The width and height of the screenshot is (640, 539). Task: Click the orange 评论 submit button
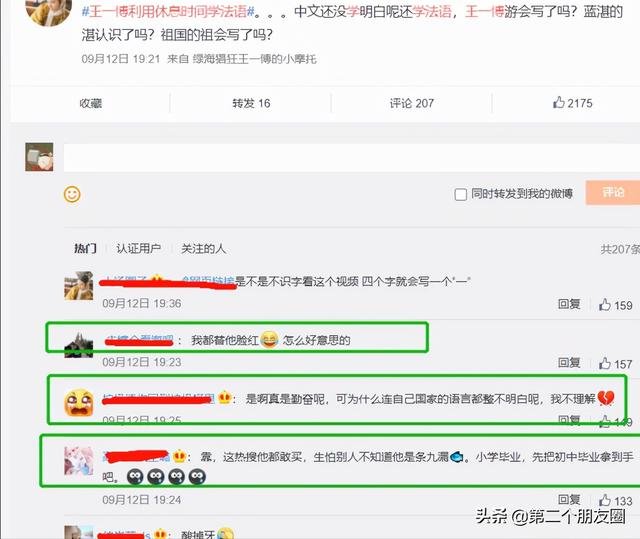pos(613,193)
